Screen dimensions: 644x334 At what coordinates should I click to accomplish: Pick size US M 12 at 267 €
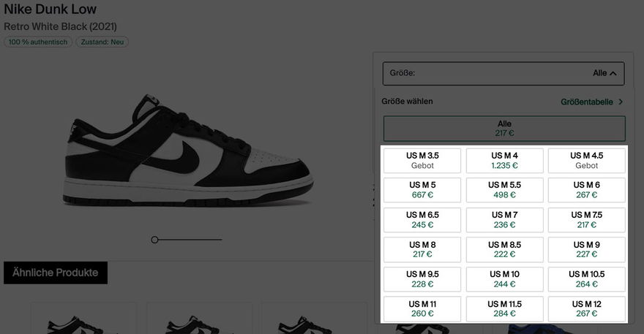(x=586, y=309)
